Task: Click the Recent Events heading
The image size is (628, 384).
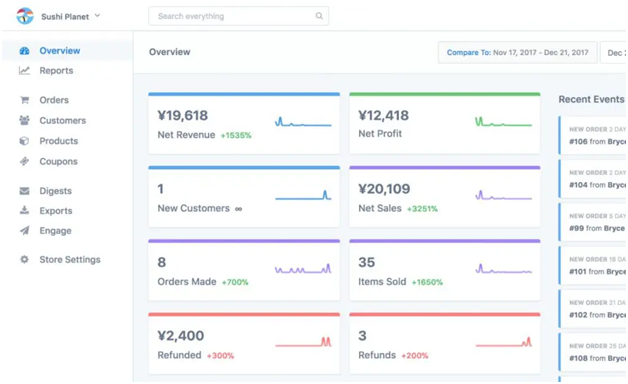Action: (592, 99)
